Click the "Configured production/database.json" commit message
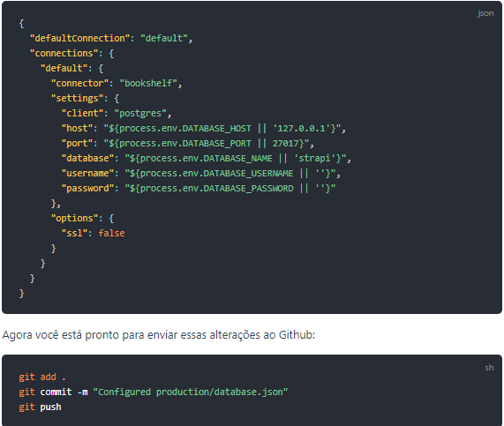The image size is (504, 426). 191,392
